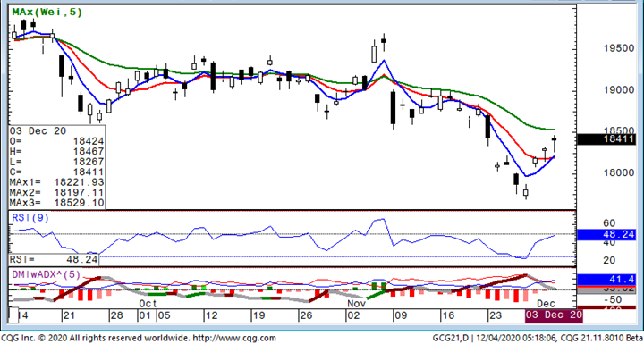Screen dimensions: 644x344
Task: Click the small square box left of 14
Action: click(13, 315)
